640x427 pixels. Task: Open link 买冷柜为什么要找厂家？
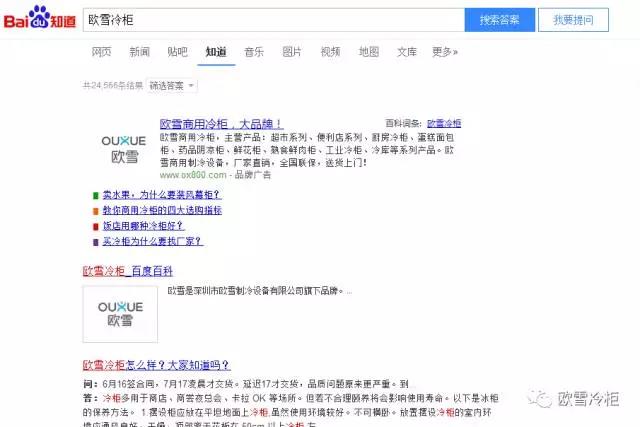[153, 241]
